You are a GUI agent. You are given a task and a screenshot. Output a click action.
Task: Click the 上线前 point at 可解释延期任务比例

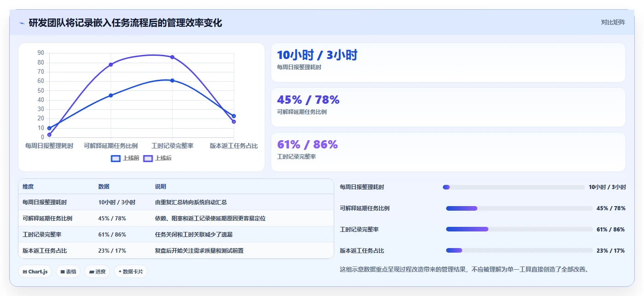pyautogui.click(x=111, y=95)
